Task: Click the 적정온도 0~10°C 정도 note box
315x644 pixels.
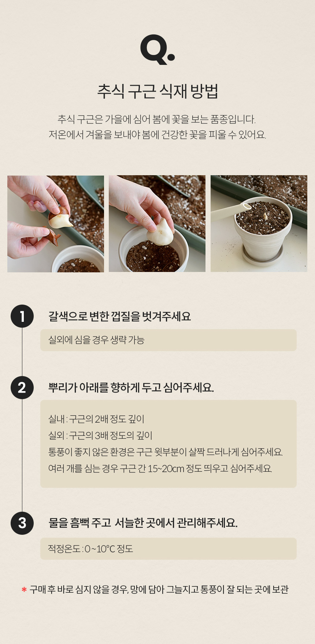Action: click(168, 549)
